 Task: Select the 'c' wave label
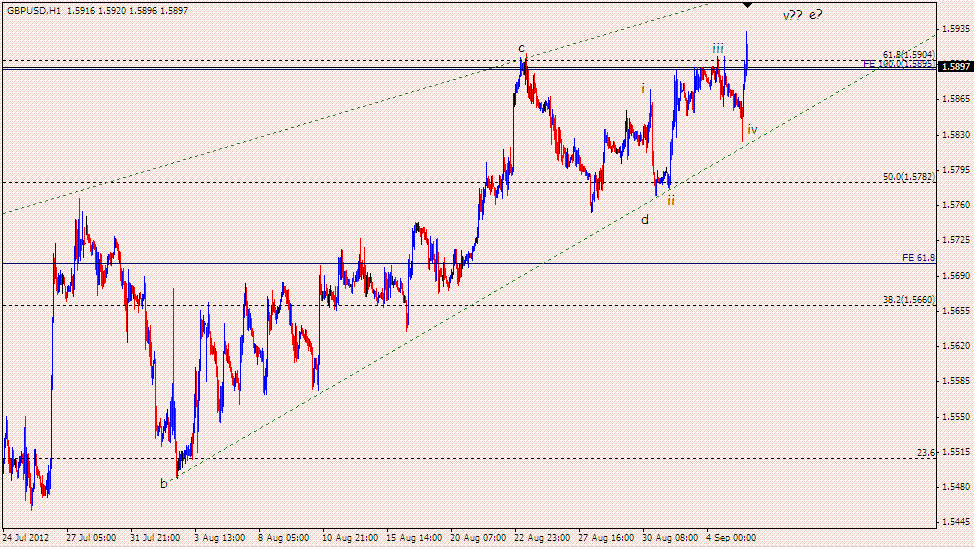522,48
